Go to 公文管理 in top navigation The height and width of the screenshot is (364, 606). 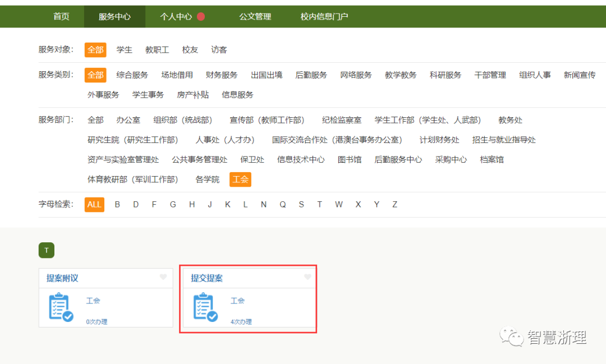pyautogui.click(x=255, y=17)
